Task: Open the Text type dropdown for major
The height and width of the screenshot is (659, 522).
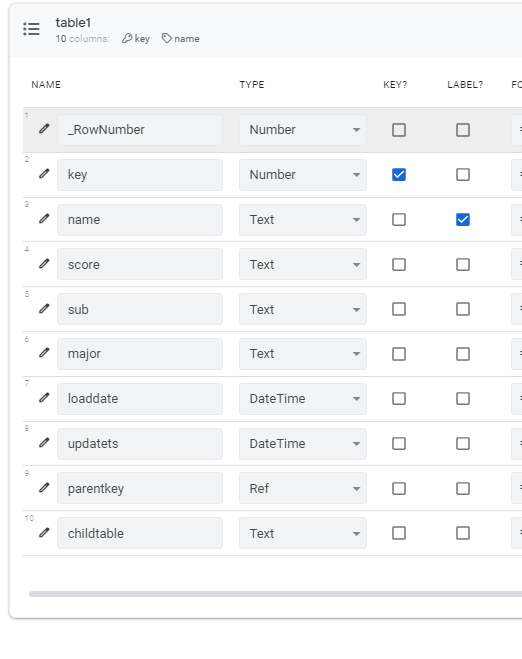Action: pos(303,354)
